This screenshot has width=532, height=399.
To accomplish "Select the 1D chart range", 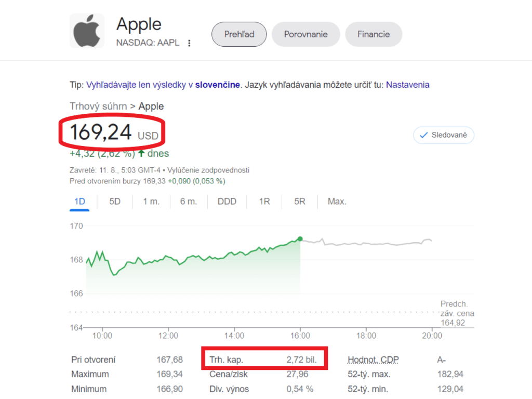I will click(x=79, y=202).
